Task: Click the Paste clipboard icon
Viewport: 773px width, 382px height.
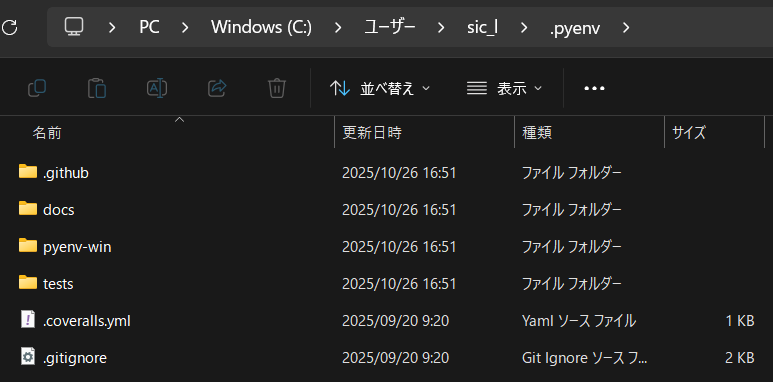Action: pos(97,88)
